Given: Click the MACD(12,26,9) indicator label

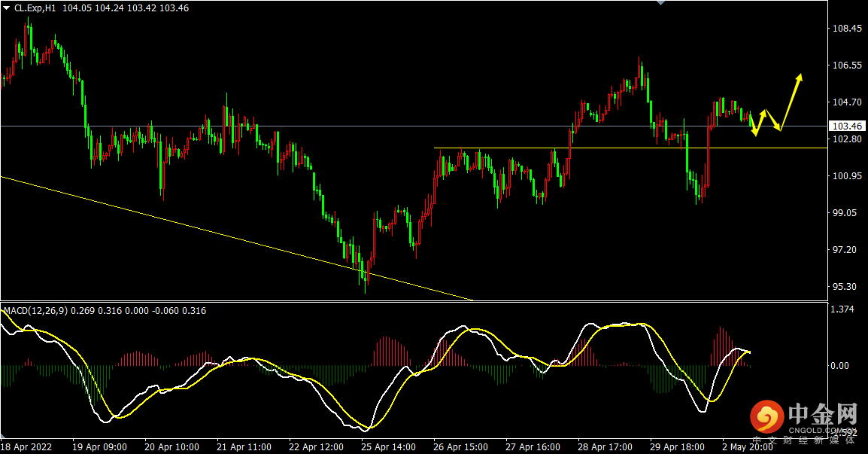Looking at the screenshot, I should tap(35, 311).
